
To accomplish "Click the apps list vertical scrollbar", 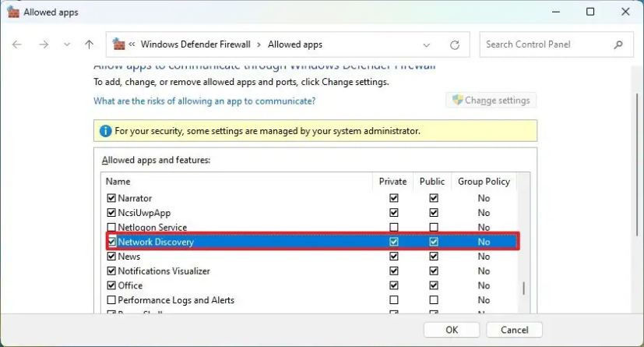I will tap(523, 287).
